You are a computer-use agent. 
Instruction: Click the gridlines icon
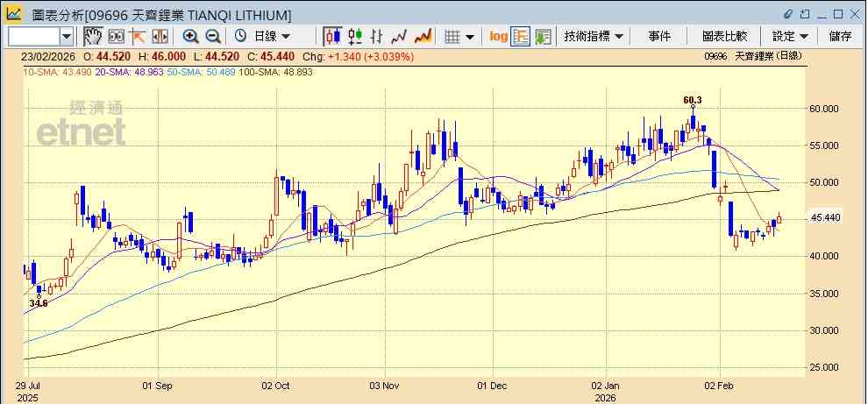pos(452,37)
